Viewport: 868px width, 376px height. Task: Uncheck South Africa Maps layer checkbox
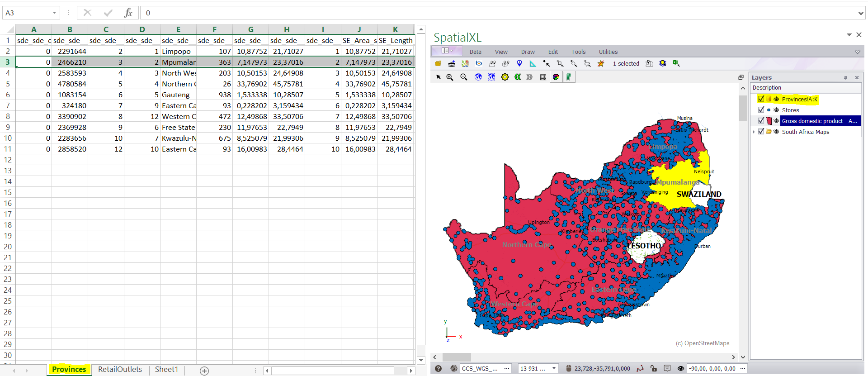[761, 132]
